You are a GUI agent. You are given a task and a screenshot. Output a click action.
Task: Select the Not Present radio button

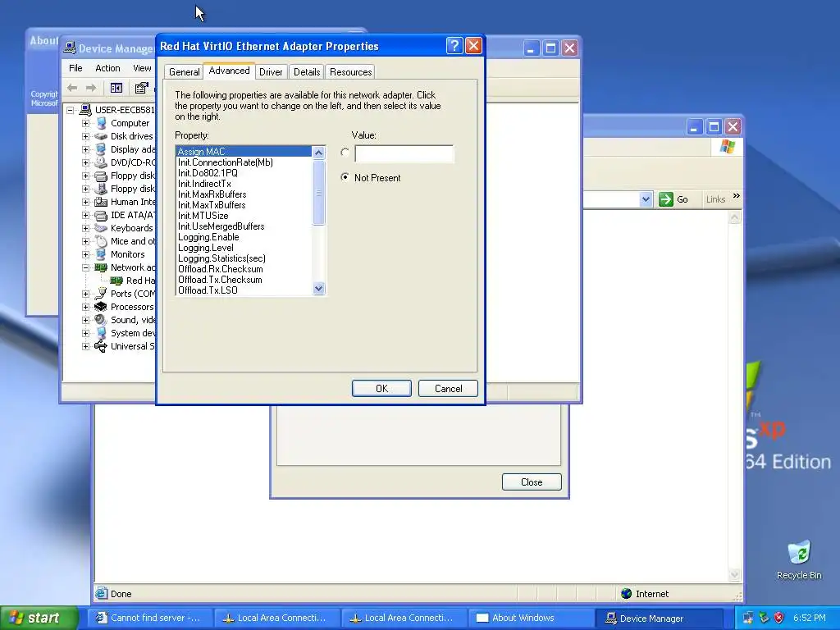tap(345, 177)
